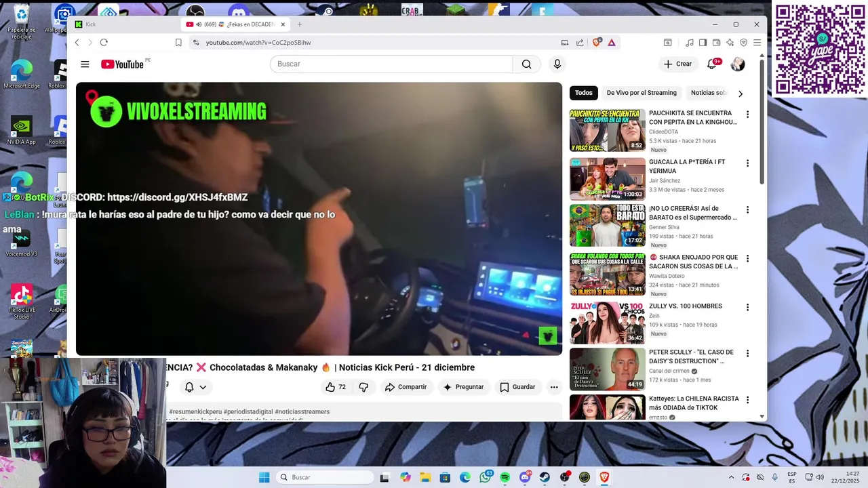Open the YouTube hamburger guide menu
This screenshot has height=488, width=868.
pos(85,64)
